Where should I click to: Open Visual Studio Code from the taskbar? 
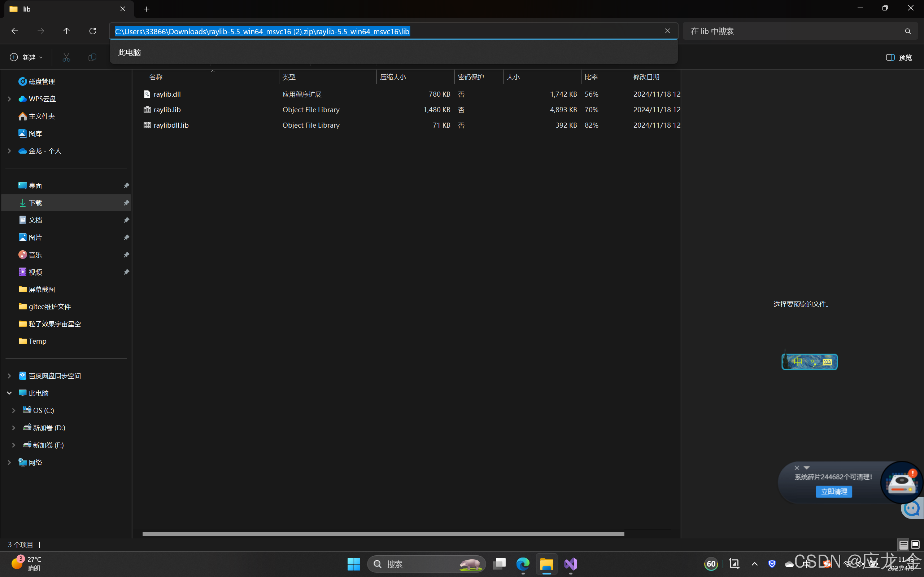click(570, 564)
